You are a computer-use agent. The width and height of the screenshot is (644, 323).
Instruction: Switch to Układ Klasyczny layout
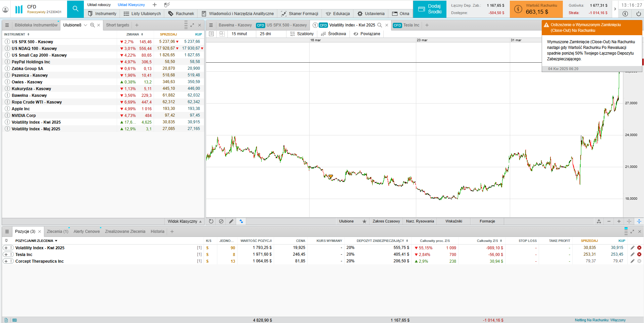131,5
